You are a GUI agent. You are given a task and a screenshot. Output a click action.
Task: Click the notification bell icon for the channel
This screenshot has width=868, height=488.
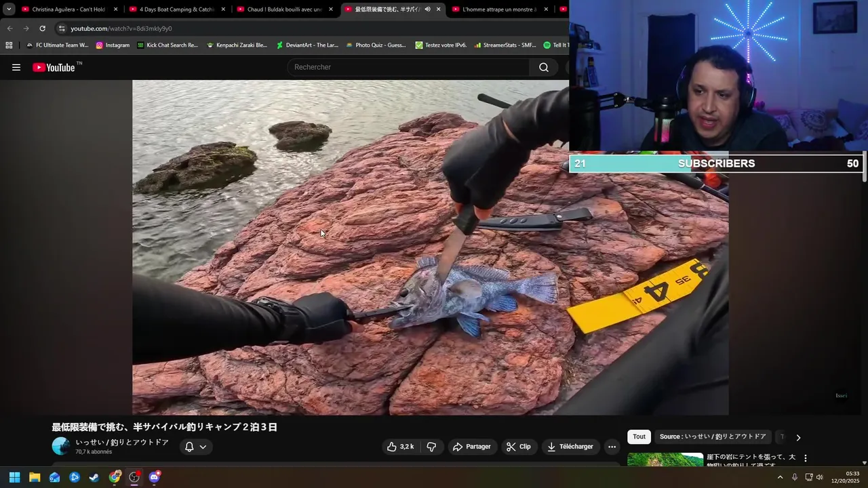(189, 447)
